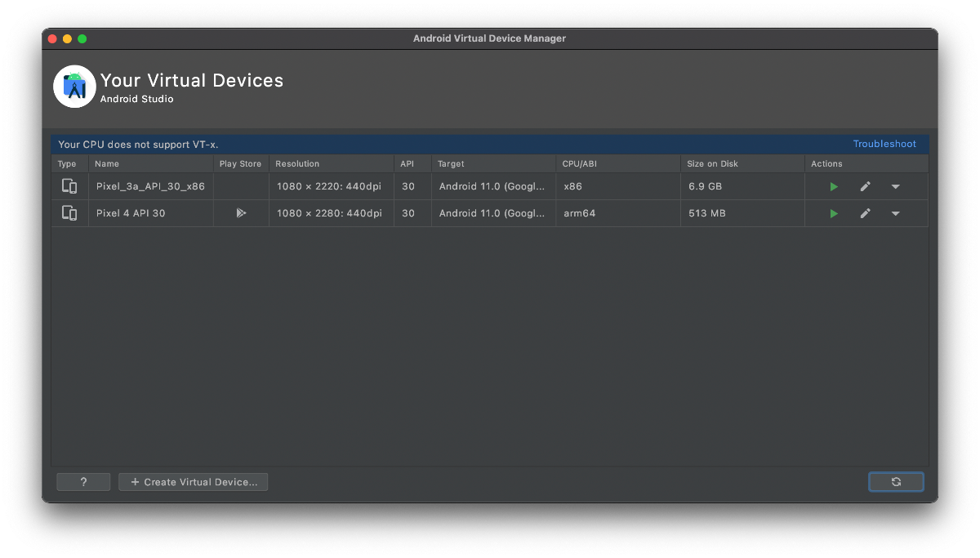Click the VT-x CPU warning message
Screen dimensions: 980x558
pyautogui.click(x=138, y=145)
